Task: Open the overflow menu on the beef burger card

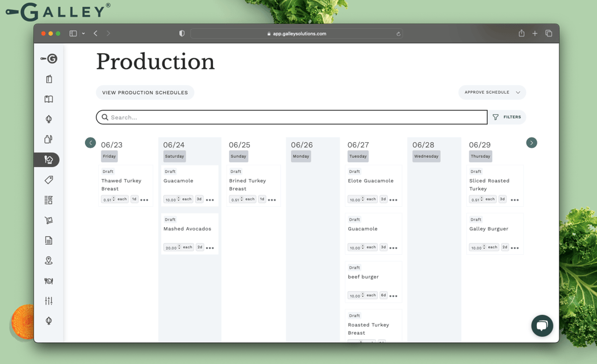Action: click(392, 295)
